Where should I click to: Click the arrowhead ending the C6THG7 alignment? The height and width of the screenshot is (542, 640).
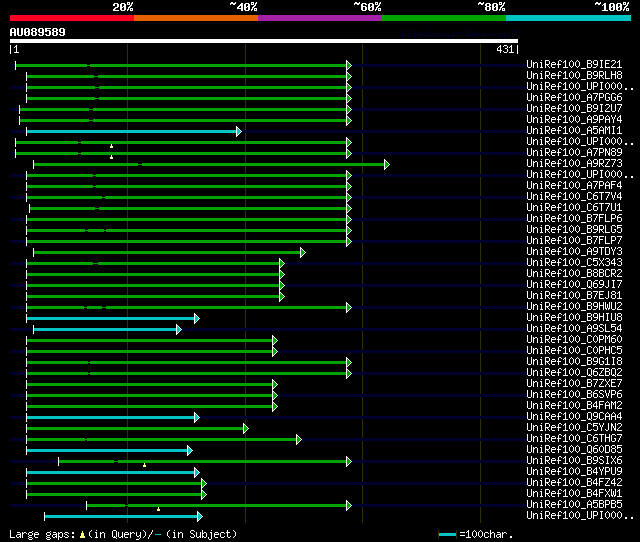(299, 440)
